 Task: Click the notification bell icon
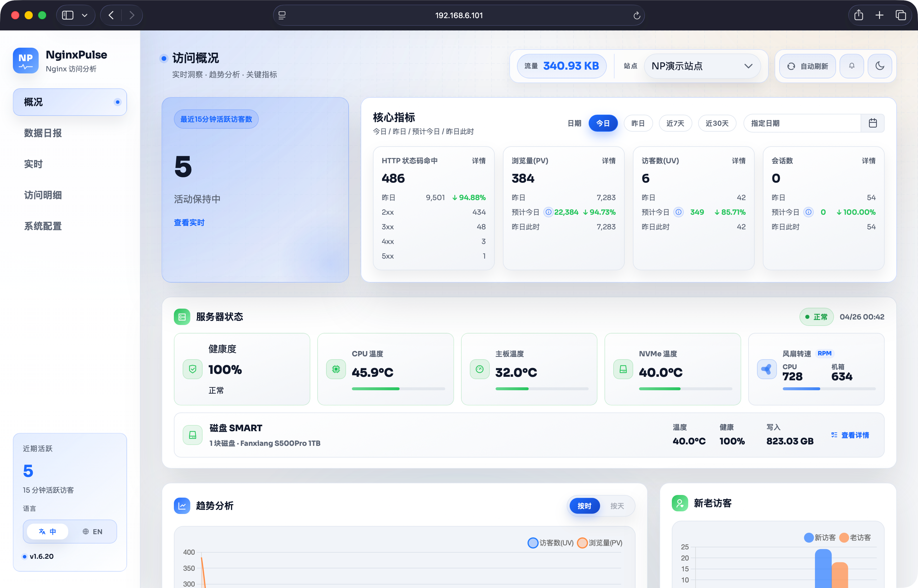tap(852, 66)
